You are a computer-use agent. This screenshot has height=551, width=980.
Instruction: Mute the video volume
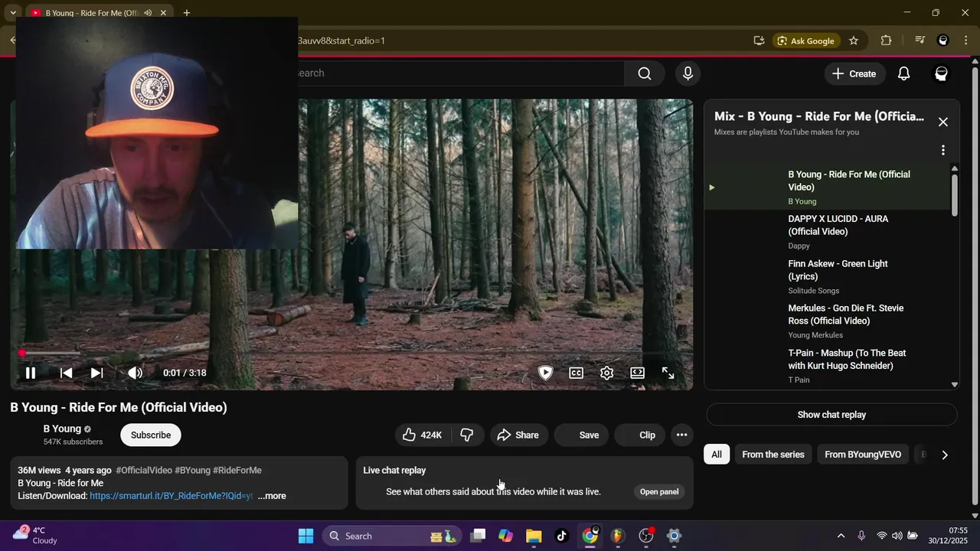(x=135, y=373)
